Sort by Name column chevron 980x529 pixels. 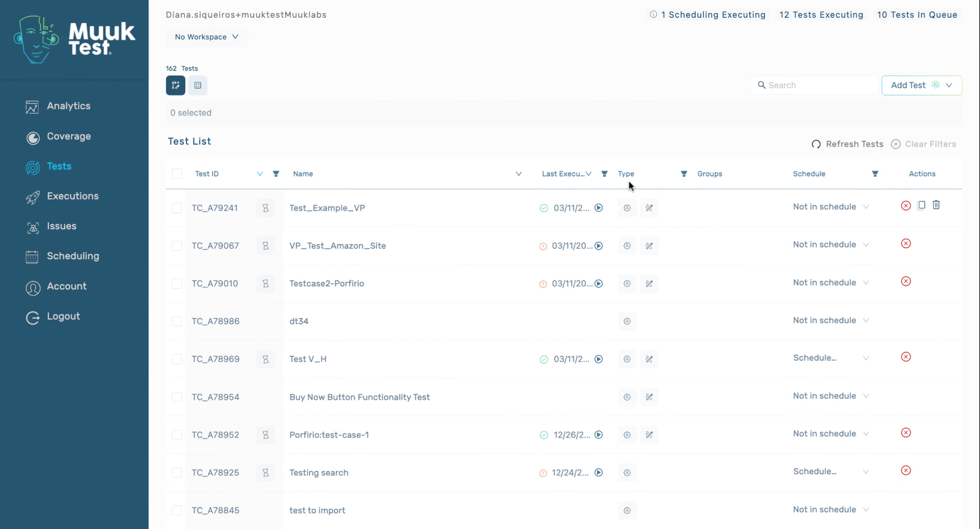519,174
